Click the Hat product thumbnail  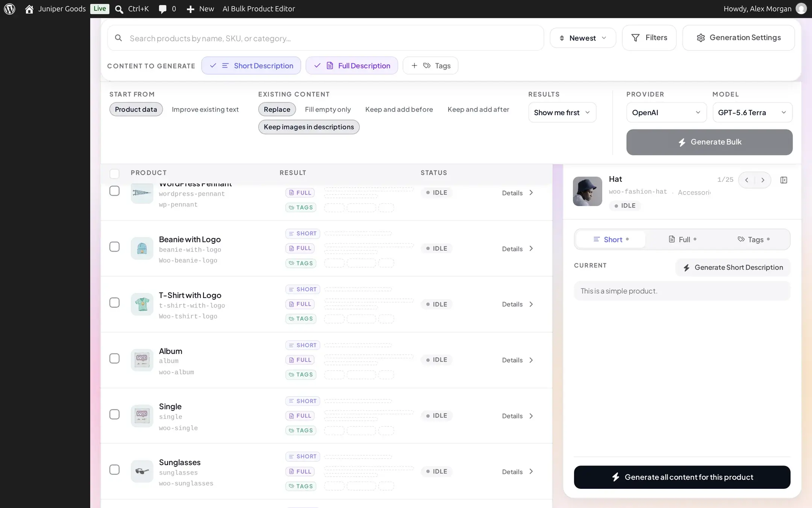pyautogui.click(x=588, y=191)
